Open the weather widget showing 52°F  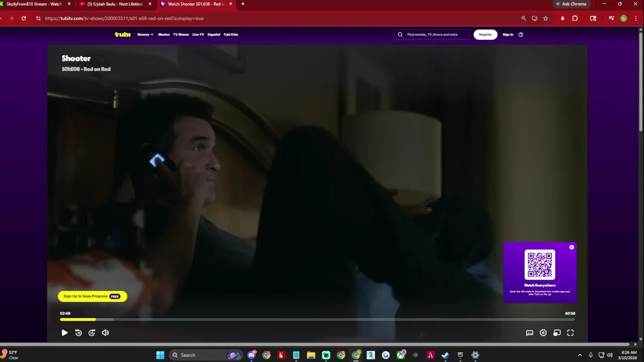point(10,355)
